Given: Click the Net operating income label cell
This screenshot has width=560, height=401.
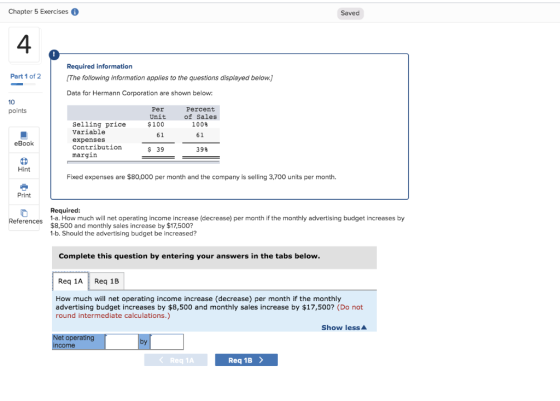Looking at the screenshot, I should [x=79, y=342].
